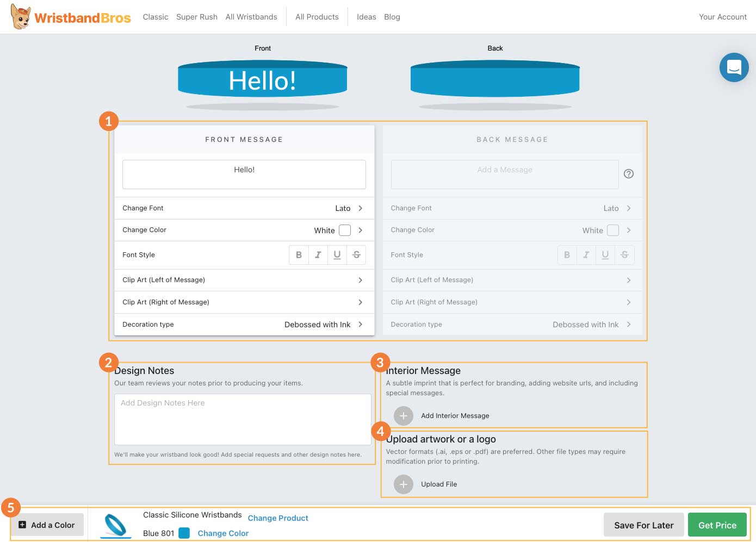Open Your Account link
The width and height of the screenshot is (756, 542).
(x=723, y=17)
